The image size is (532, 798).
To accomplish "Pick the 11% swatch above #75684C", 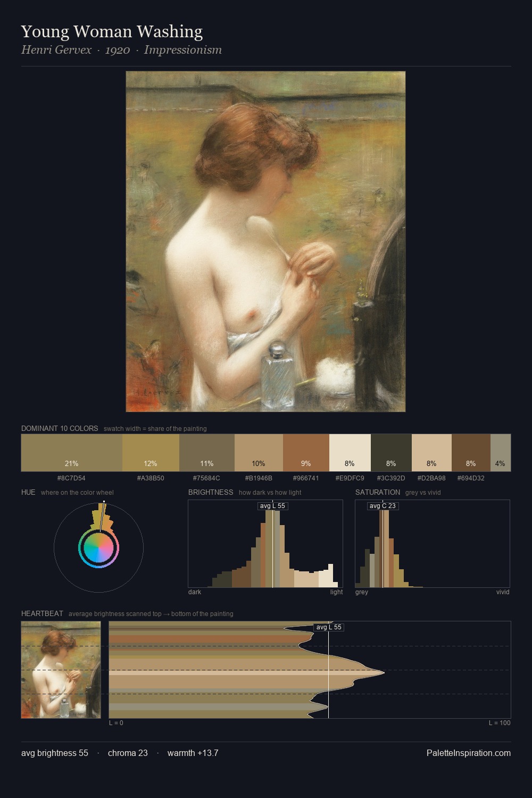I will [x=206, y=453].
